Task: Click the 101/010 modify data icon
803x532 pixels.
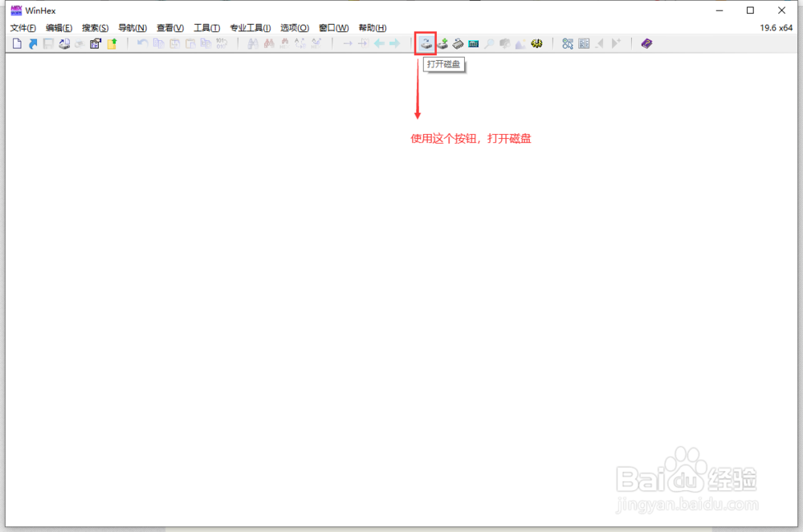Action: click(222, 44)
